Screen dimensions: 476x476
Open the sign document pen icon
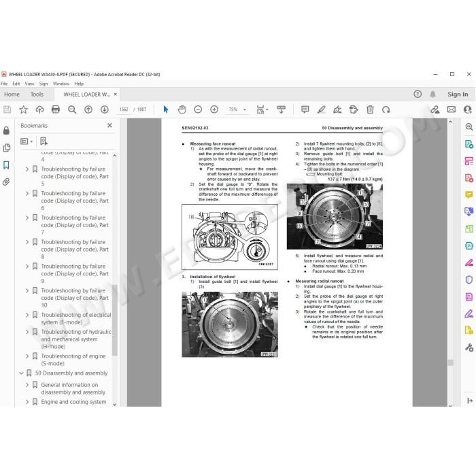337,109
